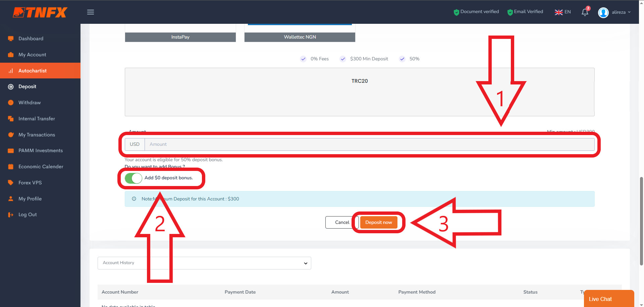Image resolution: width=644 pixels, height=307 pixels.
Task: Select Autochartist menu item
Action: (40, 71)
